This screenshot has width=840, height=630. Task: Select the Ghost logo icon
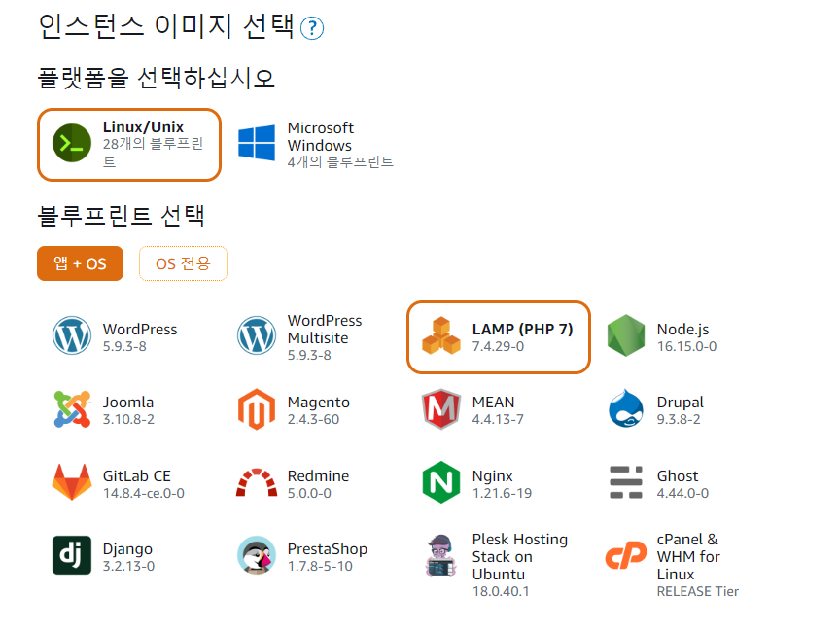626,482
